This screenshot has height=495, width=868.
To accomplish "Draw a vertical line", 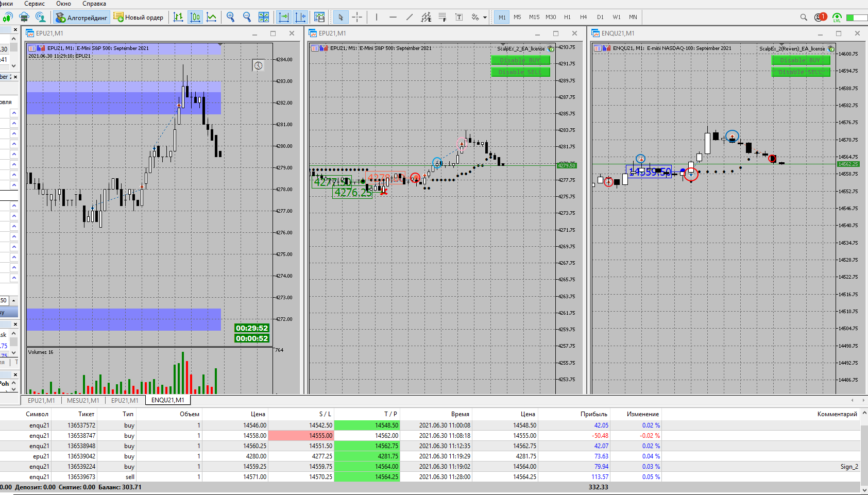I will (x=377, y=17).
